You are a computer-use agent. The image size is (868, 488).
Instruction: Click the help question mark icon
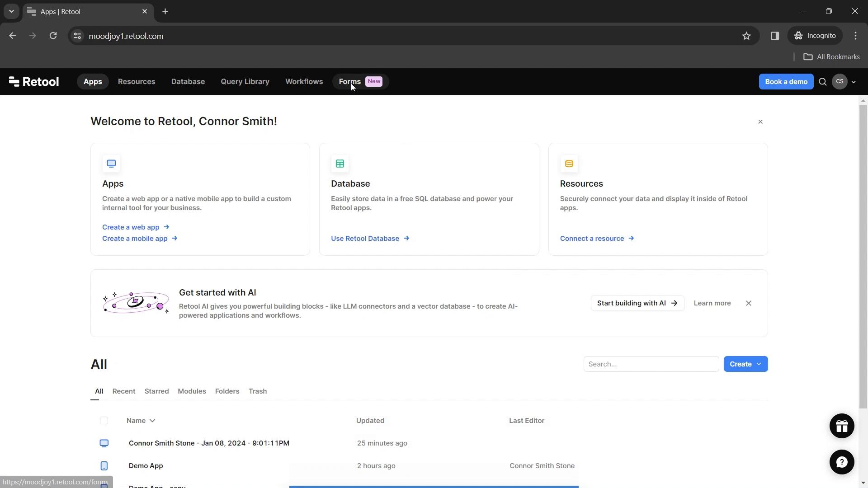(841, 462)
